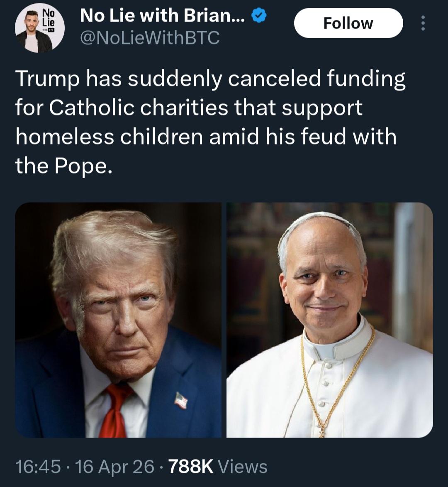View the 788K view count number
Screen dimensions: 448x487
click(x=191, y=467)
